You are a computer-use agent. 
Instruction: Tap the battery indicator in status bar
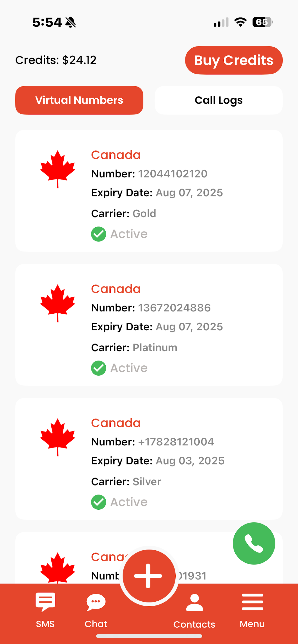262,22
